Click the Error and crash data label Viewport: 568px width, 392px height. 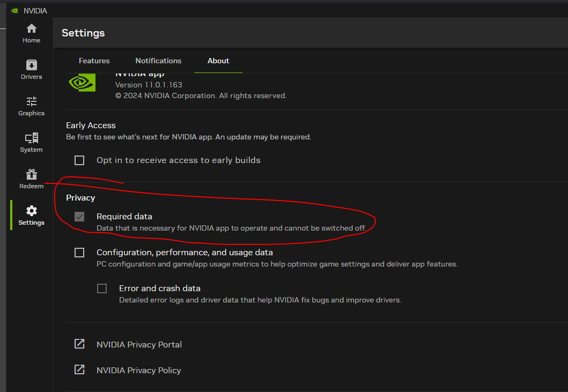tap(160, 289)
